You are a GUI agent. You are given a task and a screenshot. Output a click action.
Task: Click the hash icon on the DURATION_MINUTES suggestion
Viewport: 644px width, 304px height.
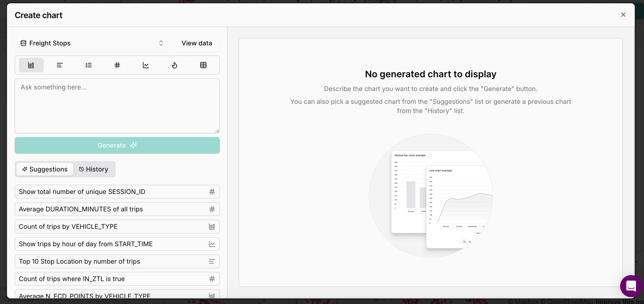[x=212, y=209]
